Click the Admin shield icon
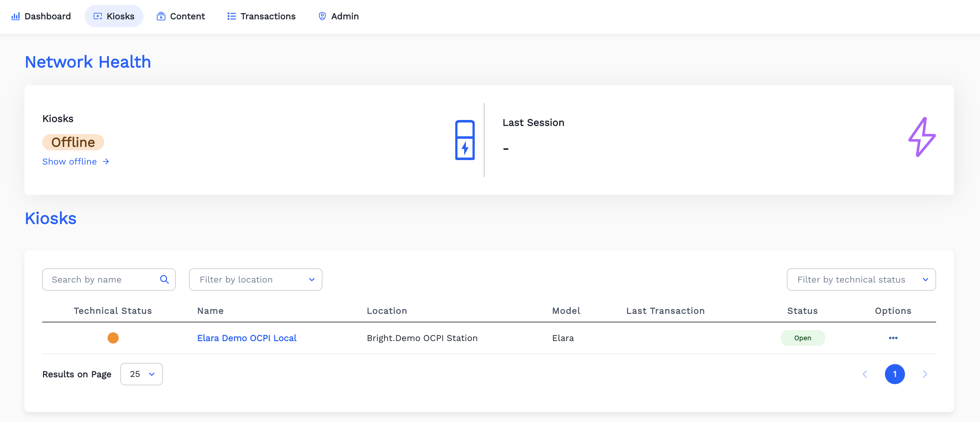 click(x=322, y=16)
